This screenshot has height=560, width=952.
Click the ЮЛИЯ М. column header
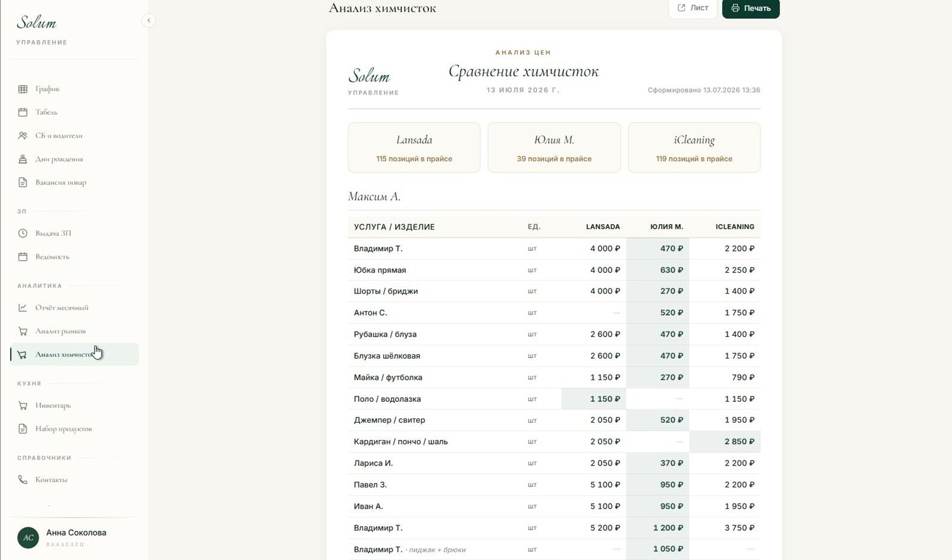pyautogui.click(x=666, y=227)
